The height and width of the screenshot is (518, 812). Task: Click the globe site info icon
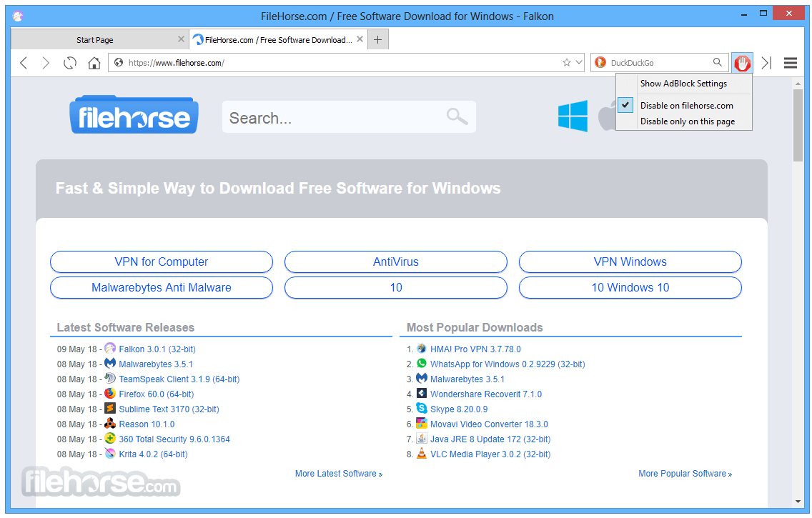(119, 63)
